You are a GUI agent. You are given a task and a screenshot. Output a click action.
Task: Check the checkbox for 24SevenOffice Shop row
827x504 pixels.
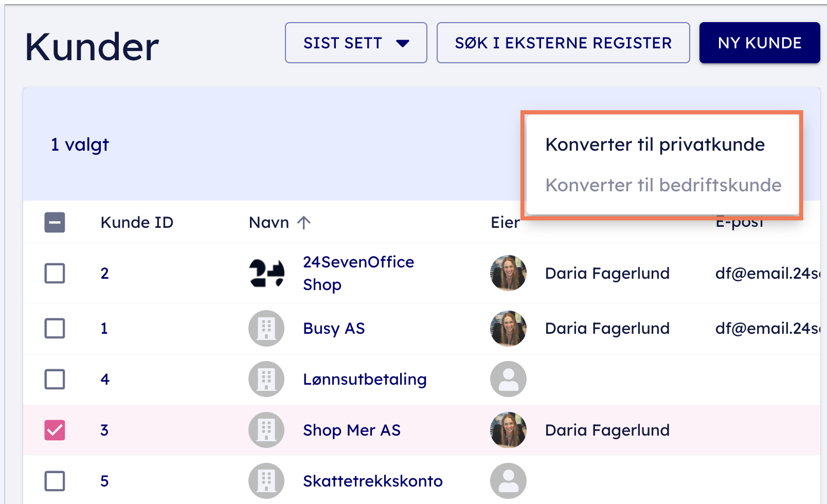coord(55,273)
